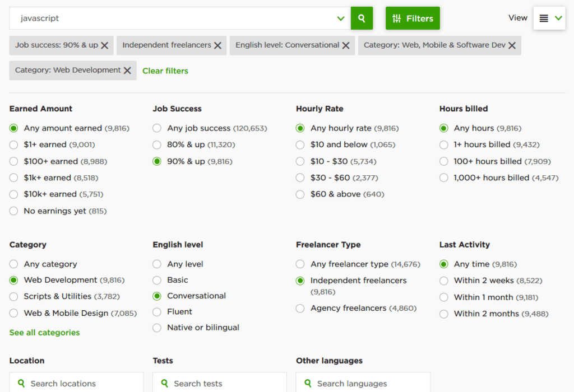
Task: Select Any level English option
Action: pyautogui.click(x=157, y=264)
